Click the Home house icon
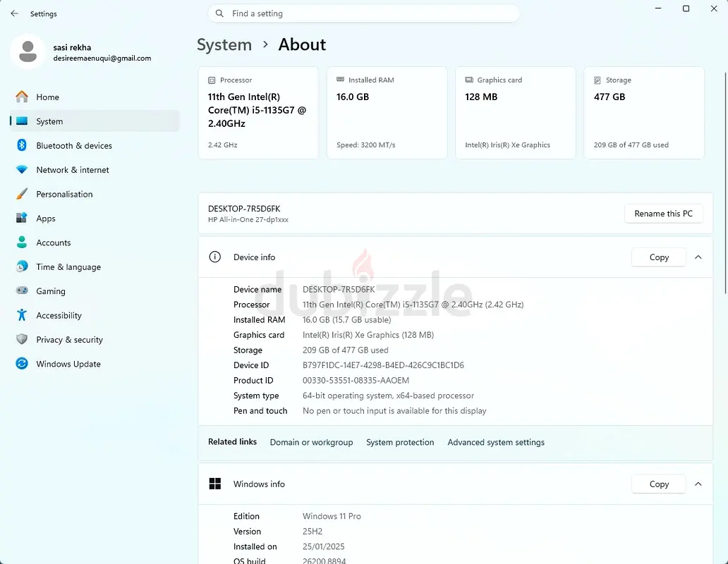 (22, 97)
